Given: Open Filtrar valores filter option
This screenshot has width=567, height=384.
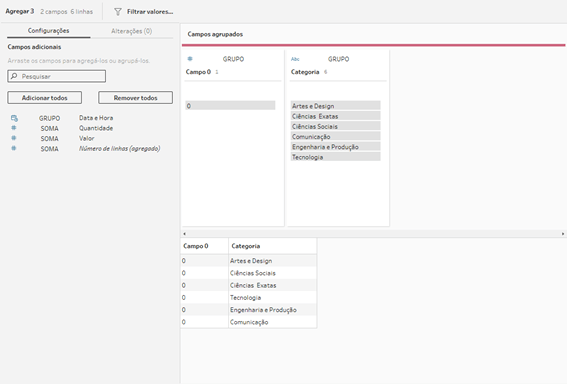Looking at the screenshot, I should (150, 12).
